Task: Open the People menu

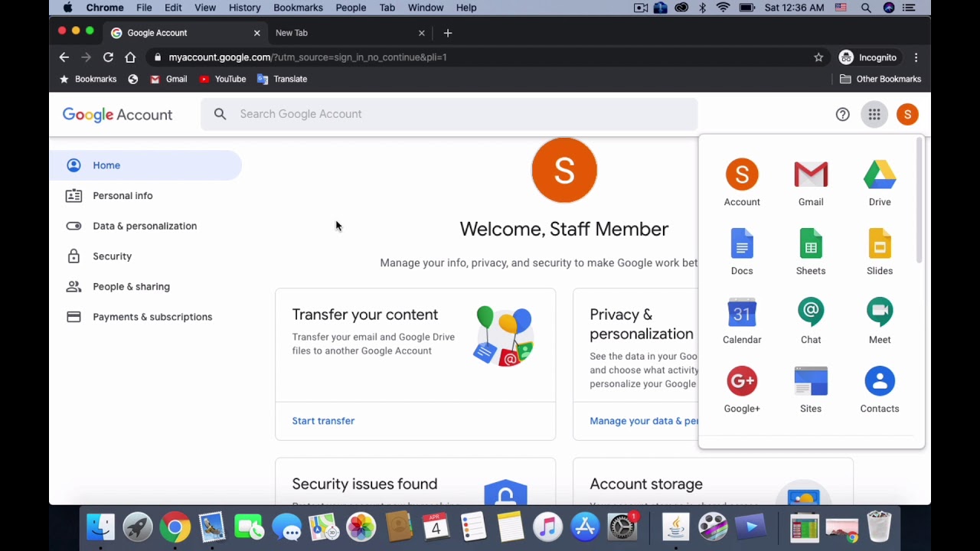Action: point(351,8)
